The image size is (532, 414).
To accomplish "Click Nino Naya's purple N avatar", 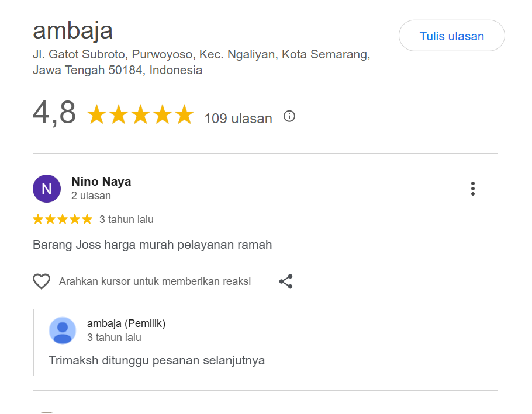I will (x=47, y=189).
